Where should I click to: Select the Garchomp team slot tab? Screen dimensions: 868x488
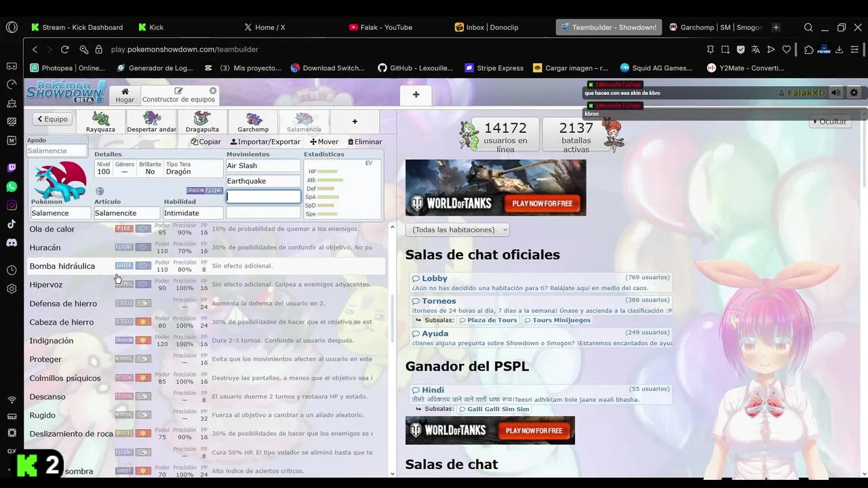[253, 122]
